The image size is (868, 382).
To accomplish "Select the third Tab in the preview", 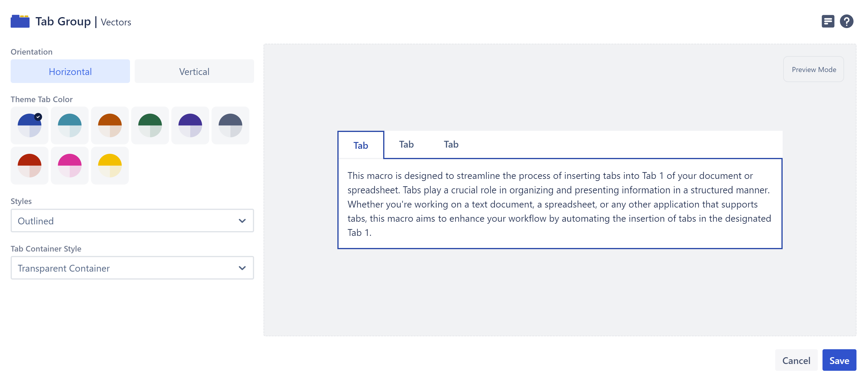I will [x=451, y=144].
